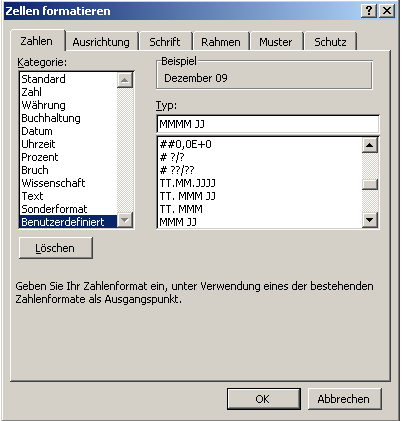Image resolution: width=402 pixels, height=421 pixels.
Task: Click the Löschen button
Action: [x=56, y=248]
